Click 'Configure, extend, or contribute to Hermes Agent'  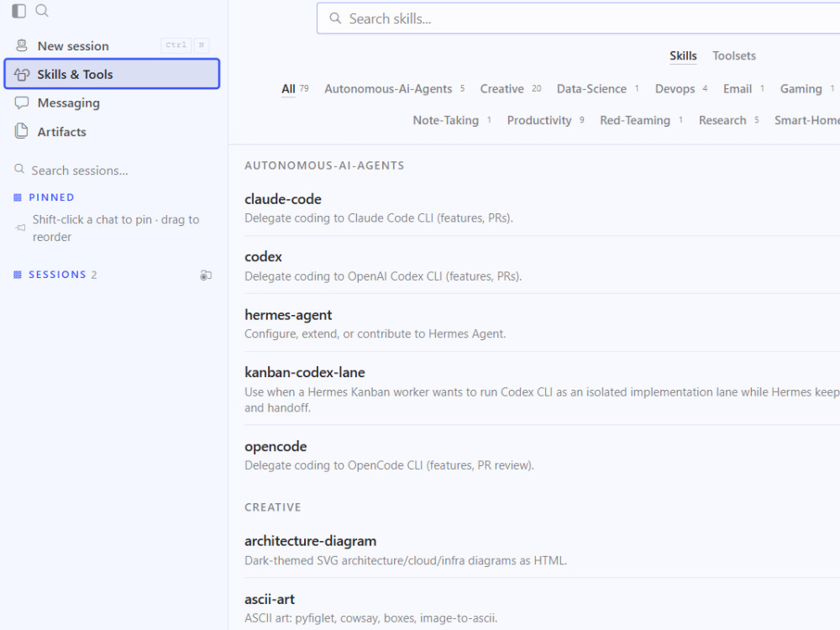[375, 333]
